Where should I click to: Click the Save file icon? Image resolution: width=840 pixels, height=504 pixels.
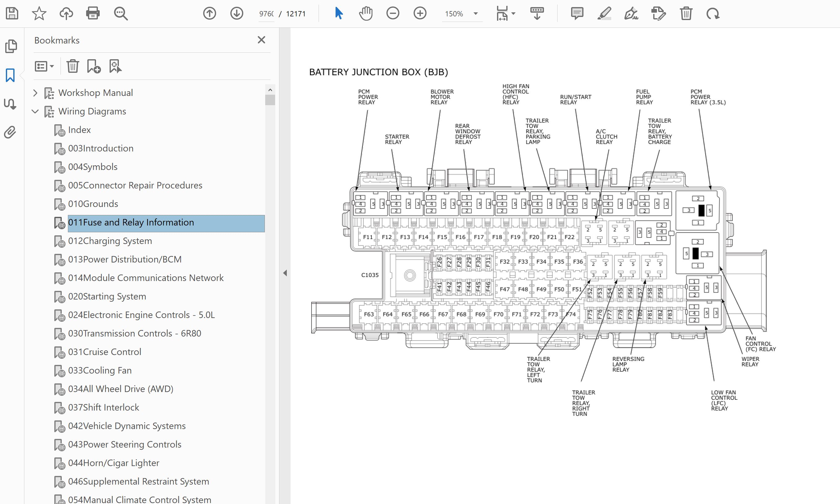pyautogui.click(x=12, y=14)
